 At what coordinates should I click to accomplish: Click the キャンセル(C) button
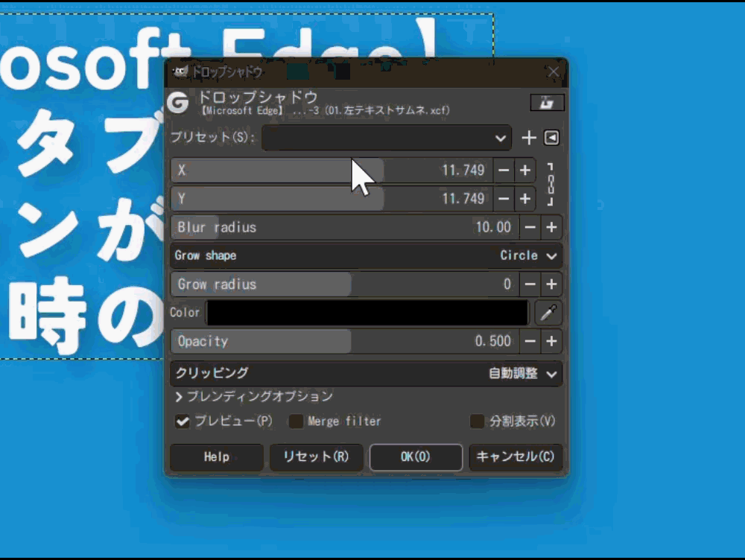[516, 457]
